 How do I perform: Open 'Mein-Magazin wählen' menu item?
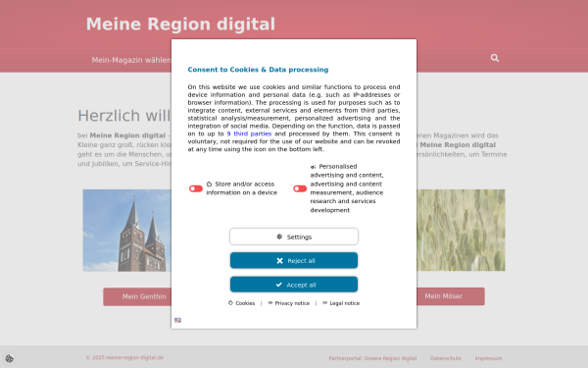click(131, 60)
